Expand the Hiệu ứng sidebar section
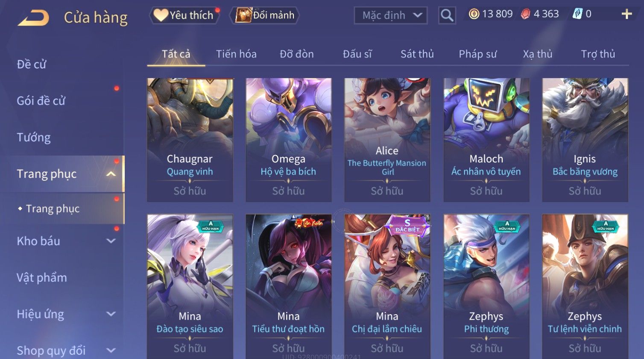Viewport: 644px width, 359px height. [x=111, y=314]
